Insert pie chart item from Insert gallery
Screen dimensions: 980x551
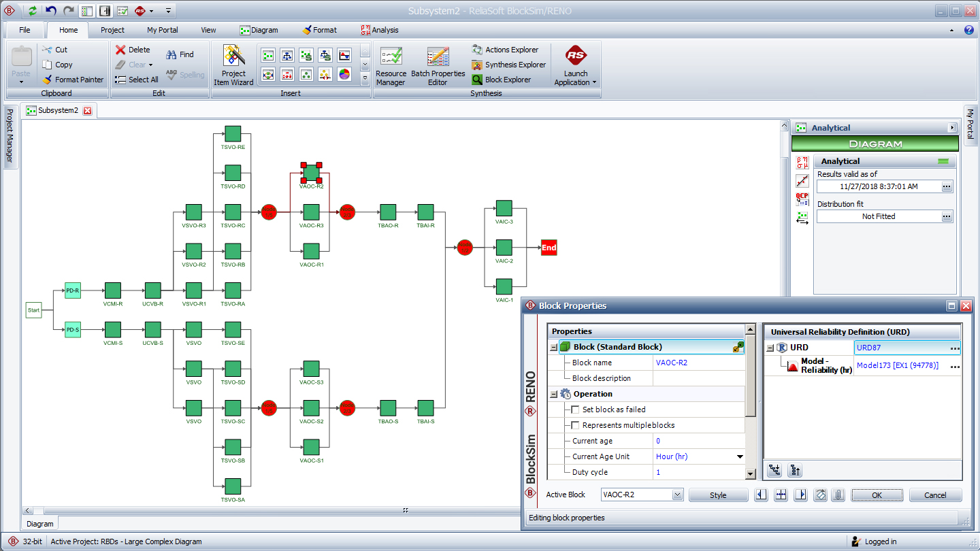344,74
